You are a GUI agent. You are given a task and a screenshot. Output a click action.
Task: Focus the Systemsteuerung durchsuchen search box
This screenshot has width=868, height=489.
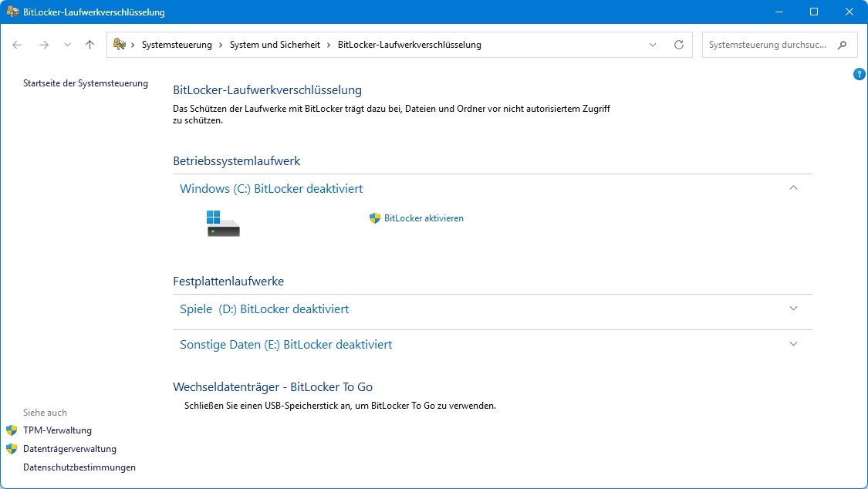point(779,45)
